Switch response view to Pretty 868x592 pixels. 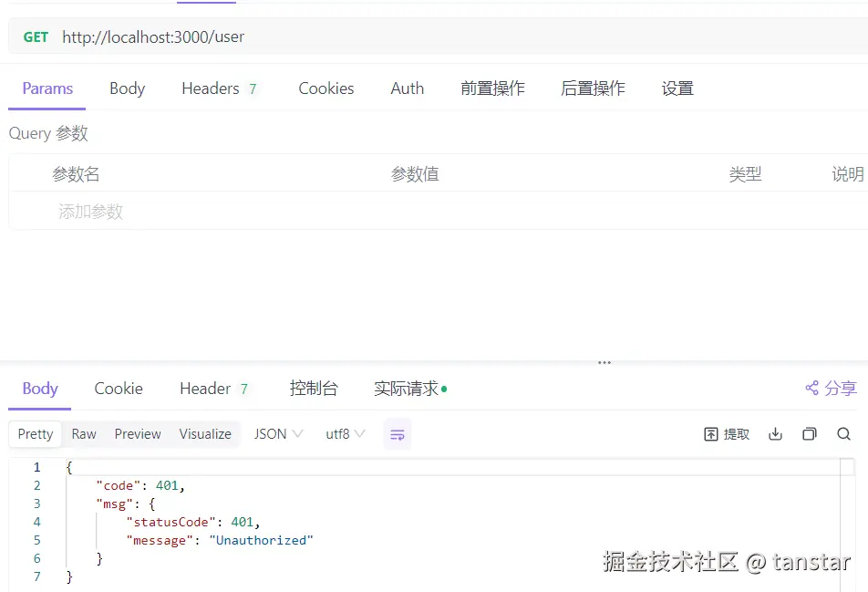pyautogui.click(x=36, y=434)
